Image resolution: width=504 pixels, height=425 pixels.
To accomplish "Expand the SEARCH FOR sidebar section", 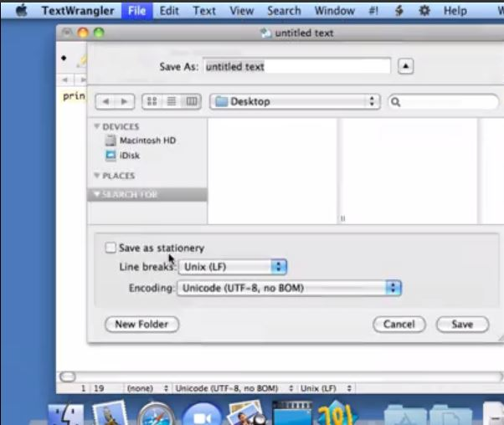I will coord(97,194).
